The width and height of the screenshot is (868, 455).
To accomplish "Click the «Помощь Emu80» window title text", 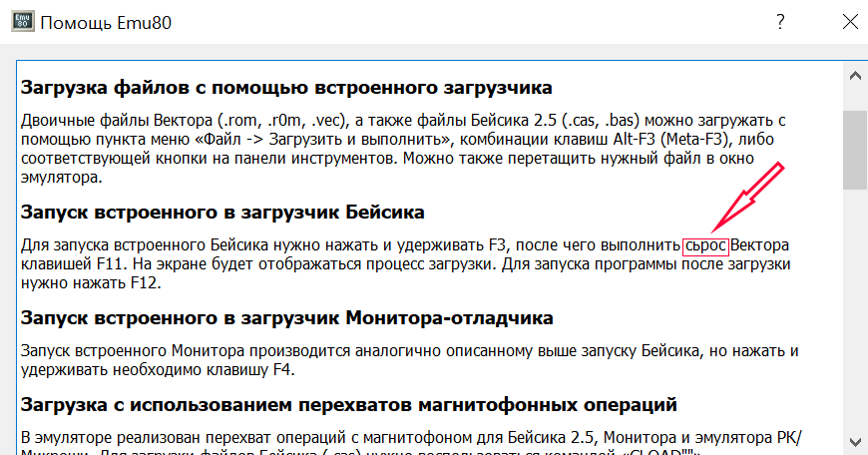I will point(104,23).
